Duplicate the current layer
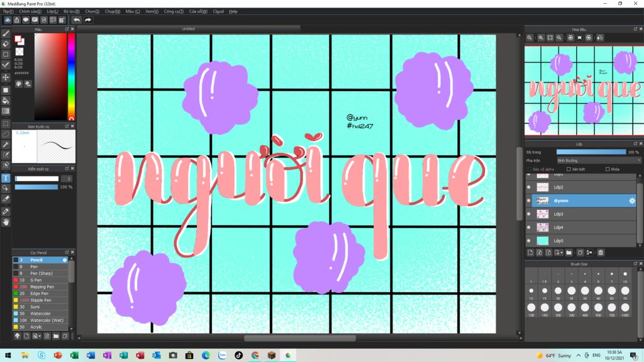This screenshot has height=362, width=644. [x=580, y=253]
